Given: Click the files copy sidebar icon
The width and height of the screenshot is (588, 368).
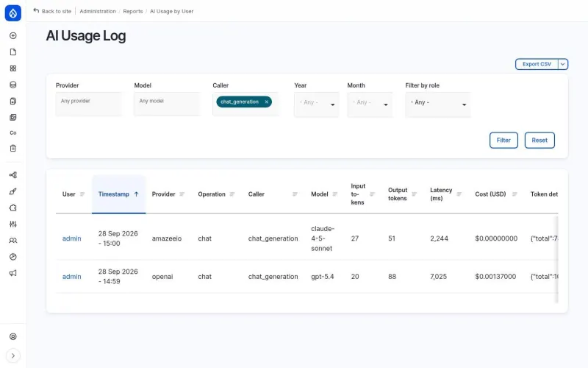Looking at the screenshot, I should tap(12, 101).
